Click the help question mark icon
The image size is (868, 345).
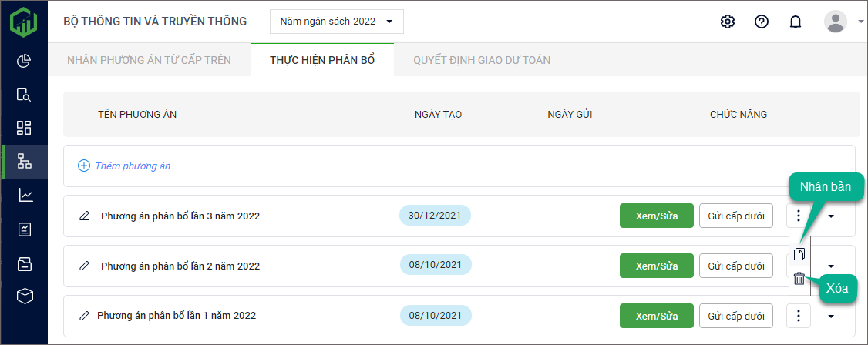click(x=762, y=22)
